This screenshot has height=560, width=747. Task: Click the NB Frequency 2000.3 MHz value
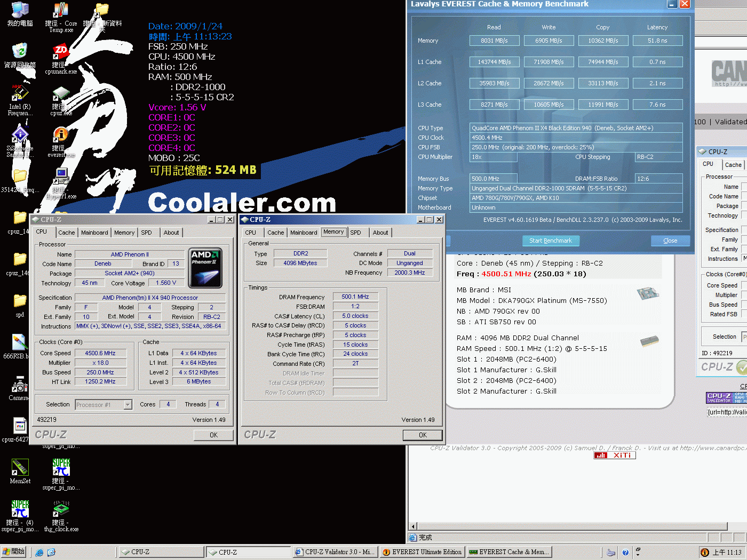pyautogui.click(x=410, y=273)
